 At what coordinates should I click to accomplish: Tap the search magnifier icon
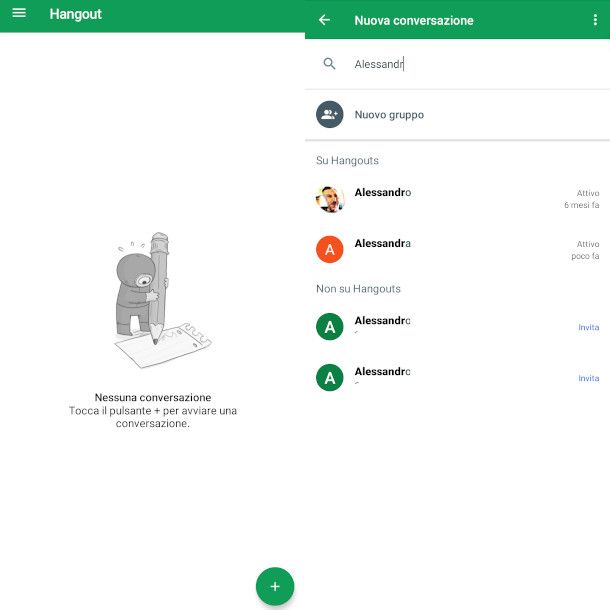(x=329, y=63)
